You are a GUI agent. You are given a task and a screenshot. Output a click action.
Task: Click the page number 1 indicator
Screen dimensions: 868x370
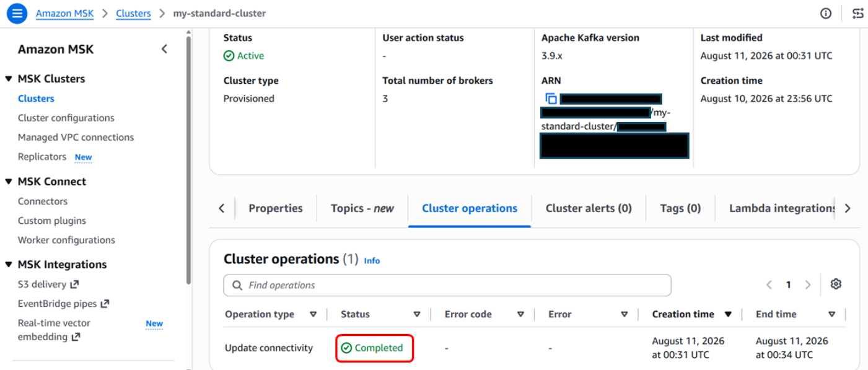point(788,285)
